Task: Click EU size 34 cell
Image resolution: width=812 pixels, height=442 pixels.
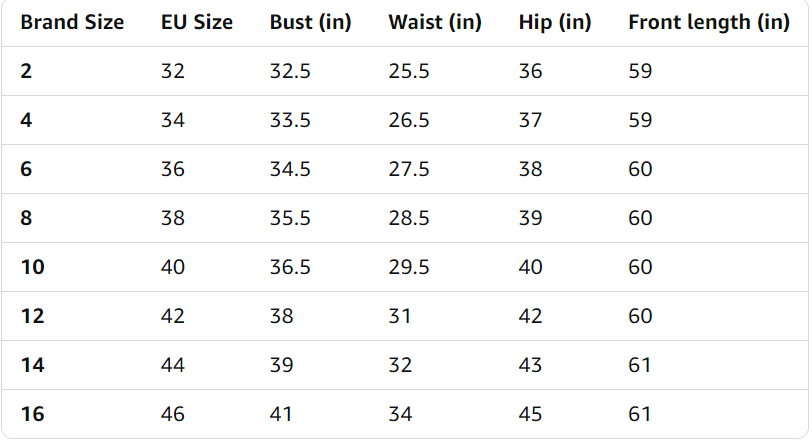Action: point(173,120)
